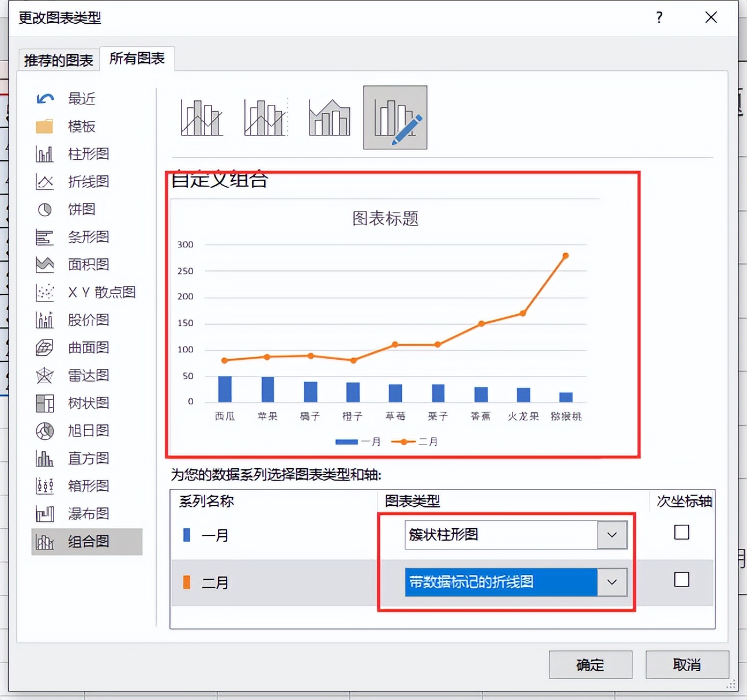This screenshot has height=700, width=747.
Task: Select the 折线图 line chart category
Action: click(x=88, y=182)
